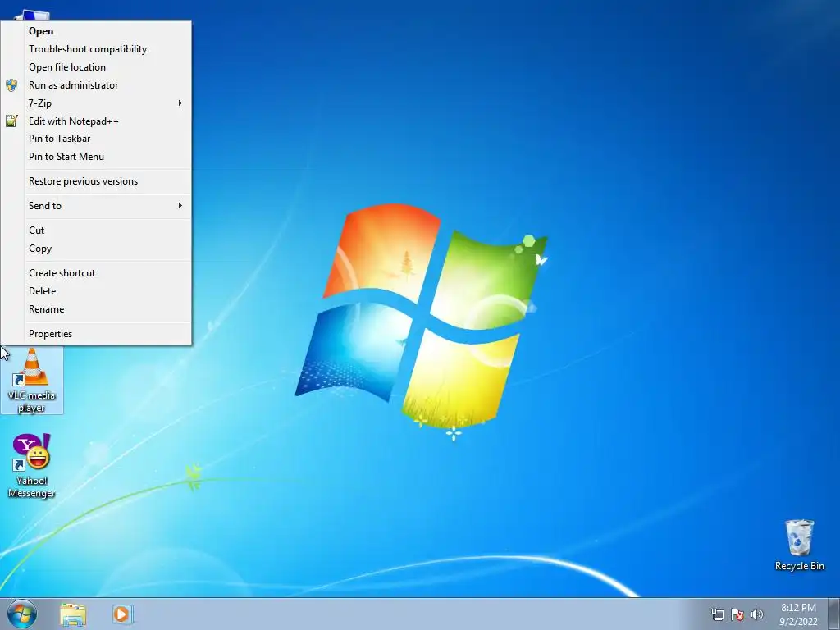Click Show desktop button at taskbar edge
Screen dimensions: 840x630
pos(834,614)
